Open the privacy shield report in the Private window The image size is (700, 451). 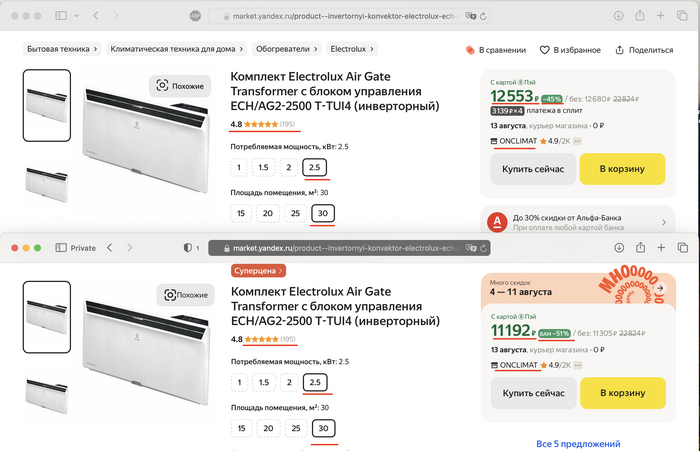coord(187,247)
